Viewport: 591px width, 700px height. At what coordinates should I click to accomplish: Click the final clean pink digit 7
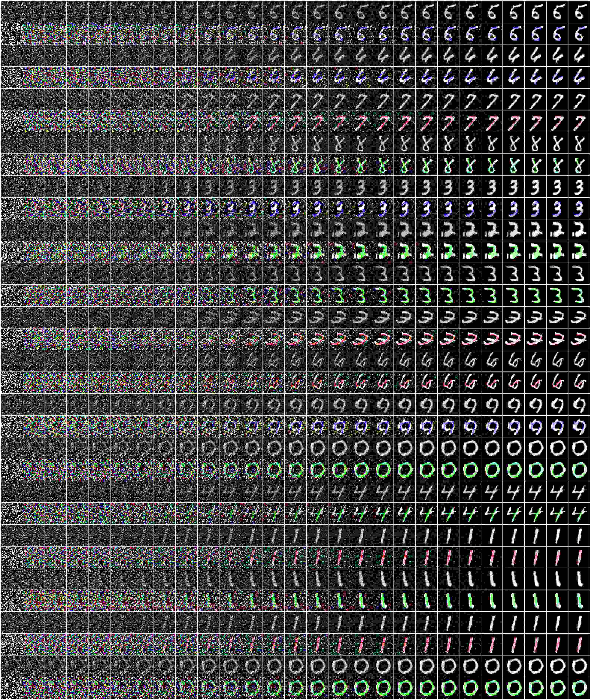tap(580, 121)
